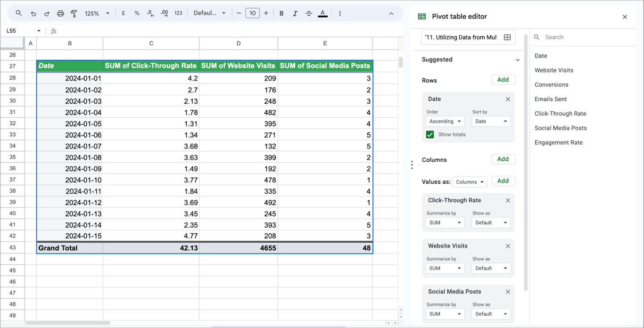Screen dimensions: 644x328
Task: Open the text color picker
Action: (x=322, y=13)
